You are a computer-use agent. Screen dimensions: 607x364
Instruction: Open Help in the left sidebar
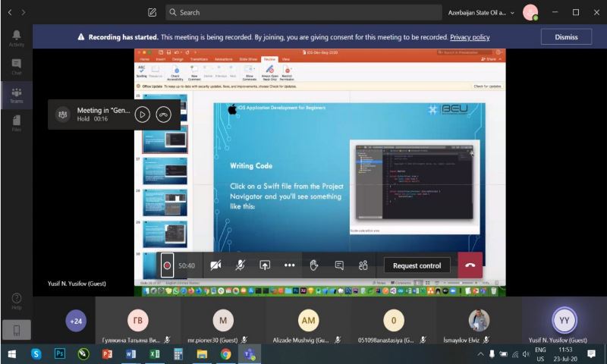[17, 301]
